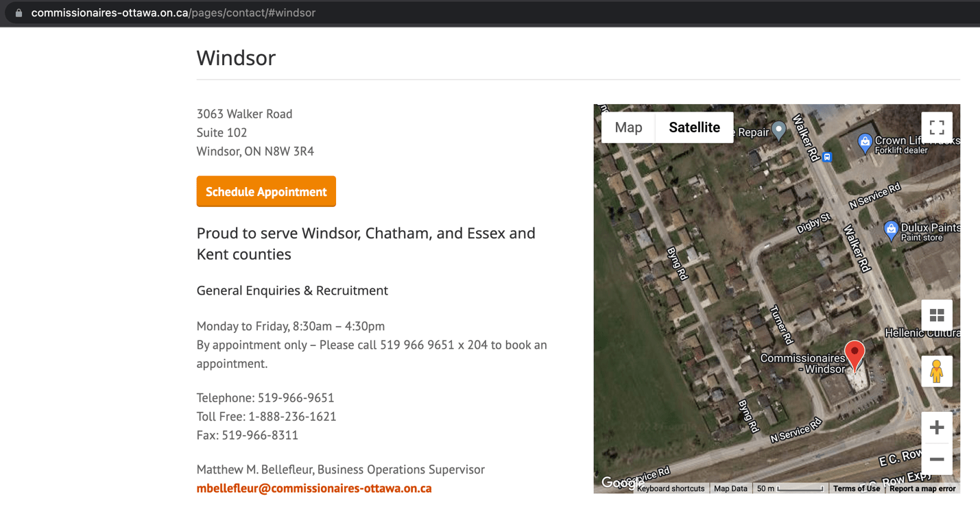Click the Toll Free: 1-888-236-1621 text
This screenshot has height=505, width=980.
(266, 416)
